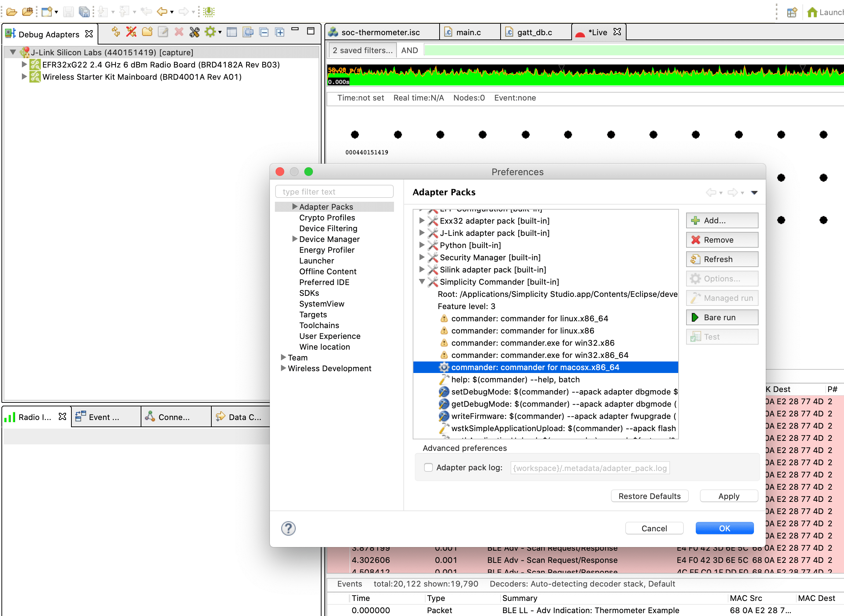The width and height of the screenshot is (844, 616).
Task: Click inside the type filter text field
Action: (334, 191)
